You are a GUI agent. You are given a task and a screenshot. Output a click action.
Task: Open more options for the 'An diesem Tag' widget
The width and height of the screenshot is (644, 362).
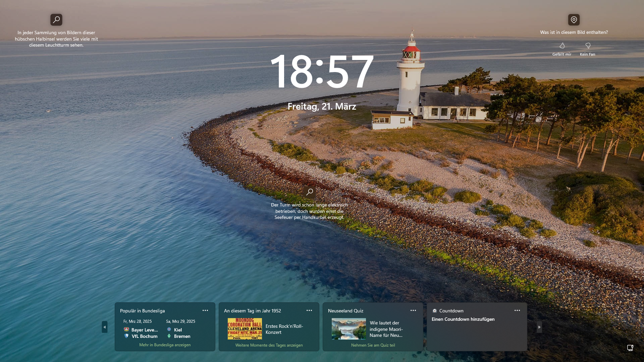[x=309, y=311]
